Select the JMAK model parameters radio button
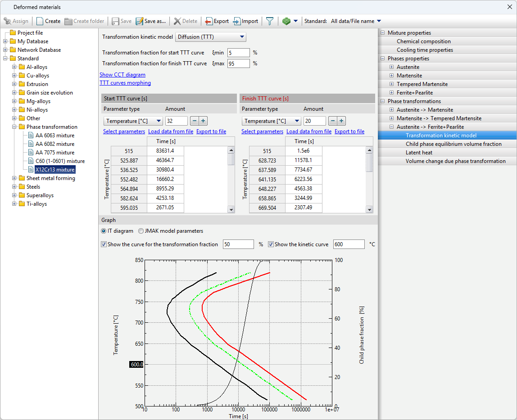This screenshot has width=517, height=420. (x=141, y=231)
